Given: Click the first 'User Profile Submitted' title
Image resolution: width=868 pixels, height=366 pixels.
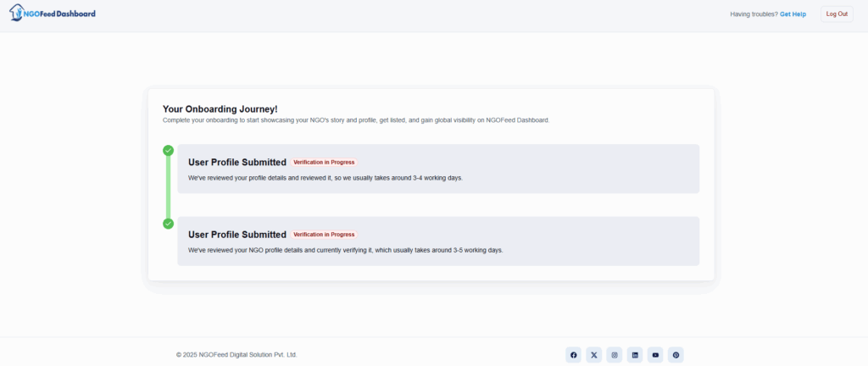Looking at the screenshot, I should (x=237, y=163).
